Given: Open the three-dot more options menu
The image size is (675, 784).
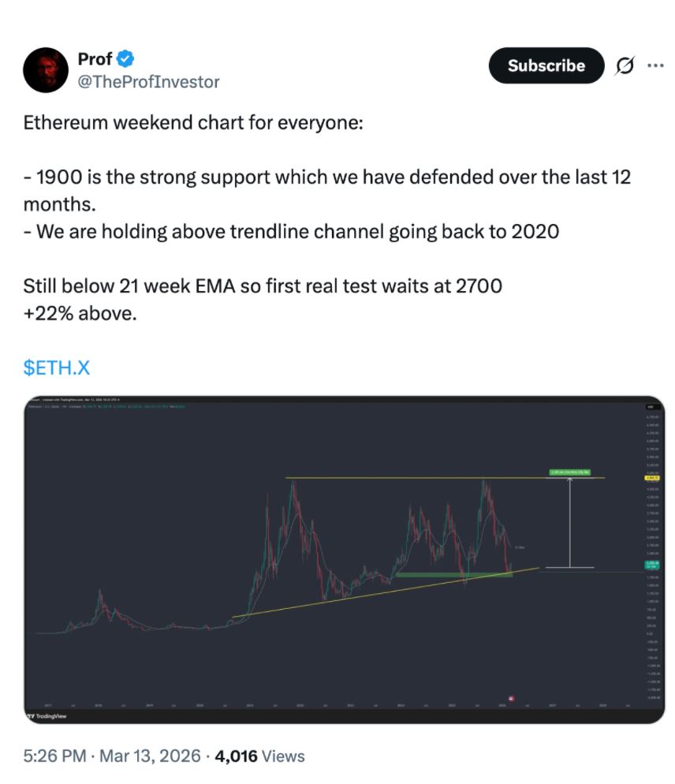Looking at the screenshot, I should pos(654,66).
